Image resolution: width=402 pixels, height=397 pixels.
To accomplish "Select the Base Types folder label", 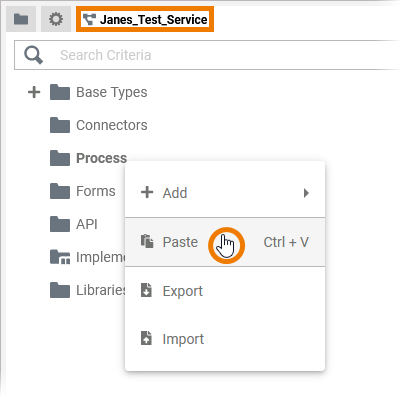I will tap(112, 92).
